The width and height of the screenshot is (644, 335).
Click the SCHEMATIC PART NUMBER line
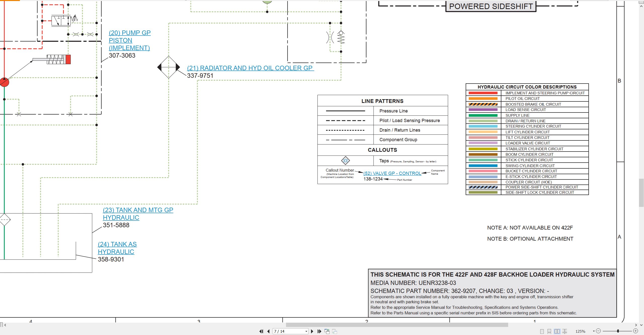coord(460,291)
